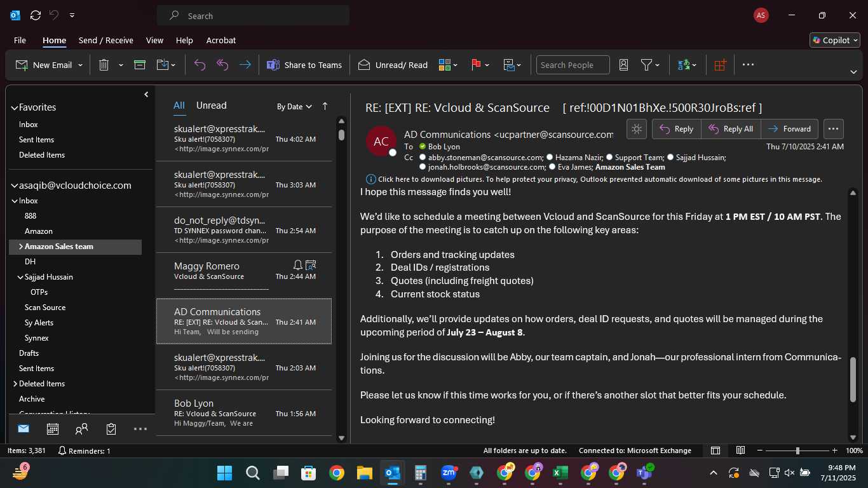
Task: Open the Send / Receive tab
Action: point(106,40)
